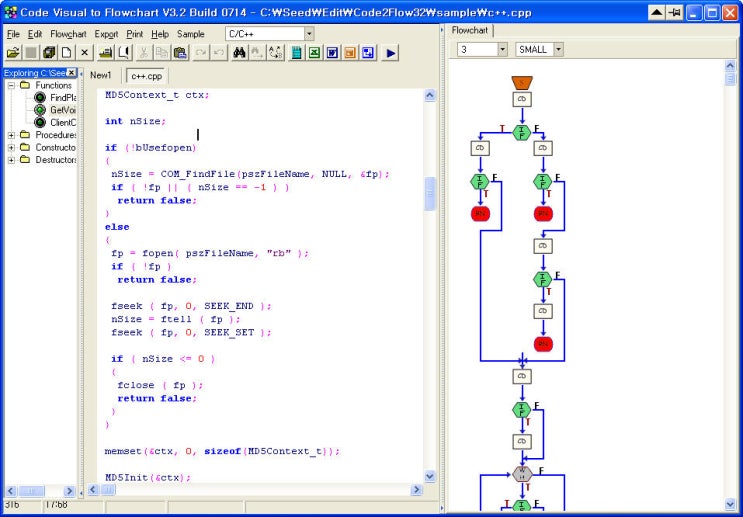743x517 pixels.
Task: Collapse the Functions tree node
Action: pyautogui.click(x=11, y=85)
